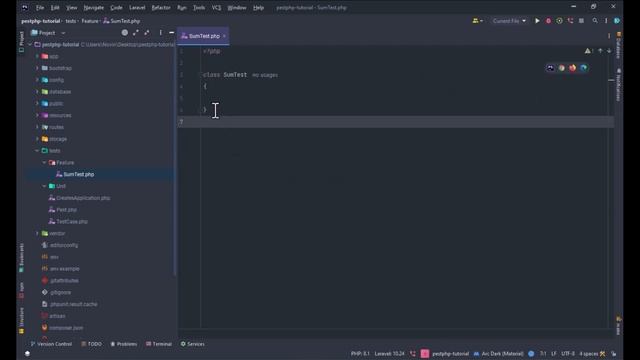This screenshot has width=640, height=360.
Task: Open the TODO tool window
Action: point(91,344)
